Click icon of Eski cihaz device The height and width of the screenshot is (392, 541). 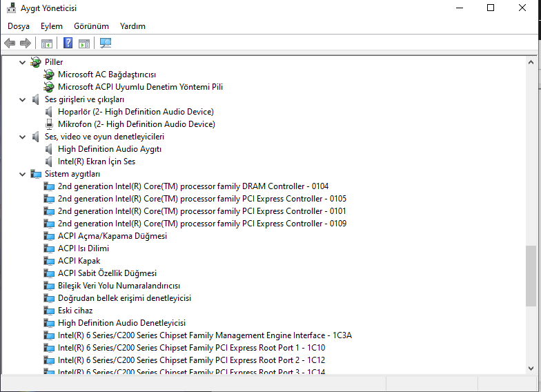tap(49, 311)
